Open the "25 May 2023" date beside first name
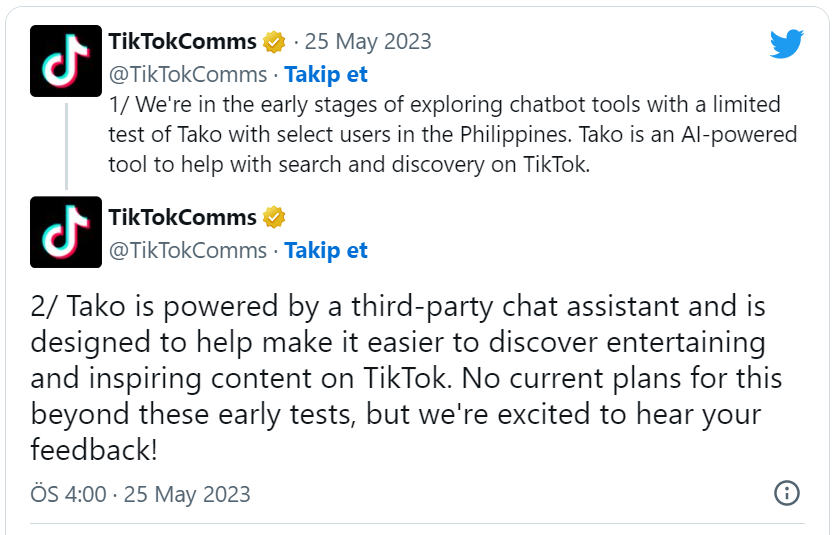The image size is (833, 535). [x=368, y=42]
